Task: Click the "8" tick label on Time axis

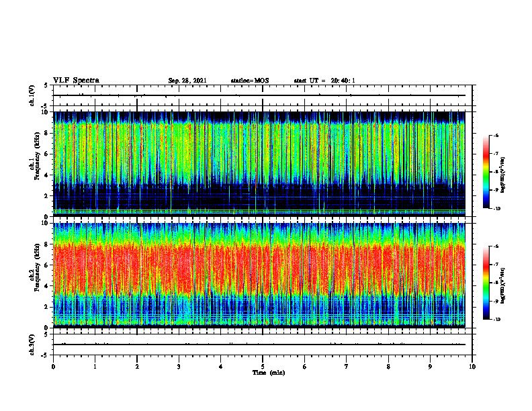Action: 388,367
